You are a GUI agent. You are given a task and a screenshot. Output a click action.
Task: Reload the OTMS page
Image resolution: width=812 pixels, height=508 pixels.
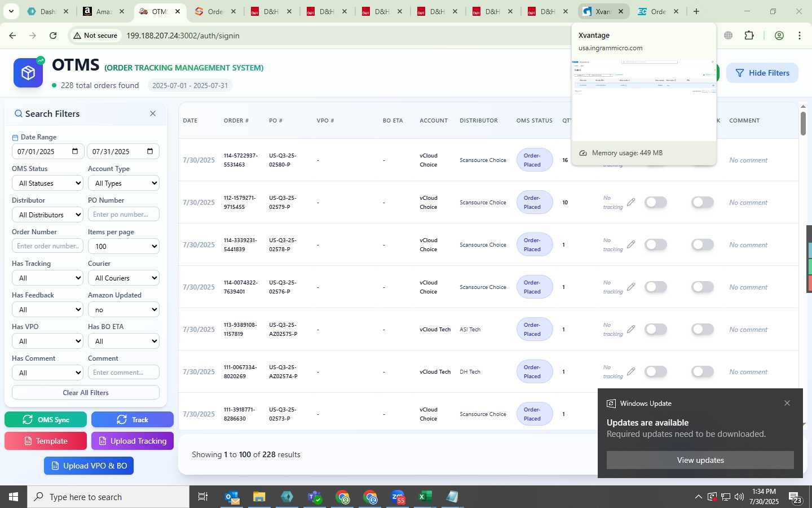point(53,36)
